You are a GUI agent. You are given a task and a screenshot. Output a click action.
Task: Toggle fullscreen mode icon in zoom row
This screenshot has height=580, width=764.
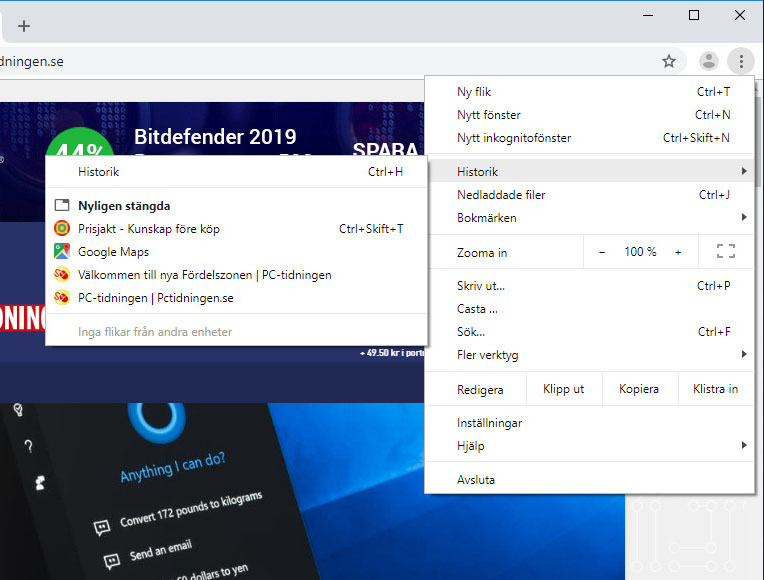[x=726, y=251]
